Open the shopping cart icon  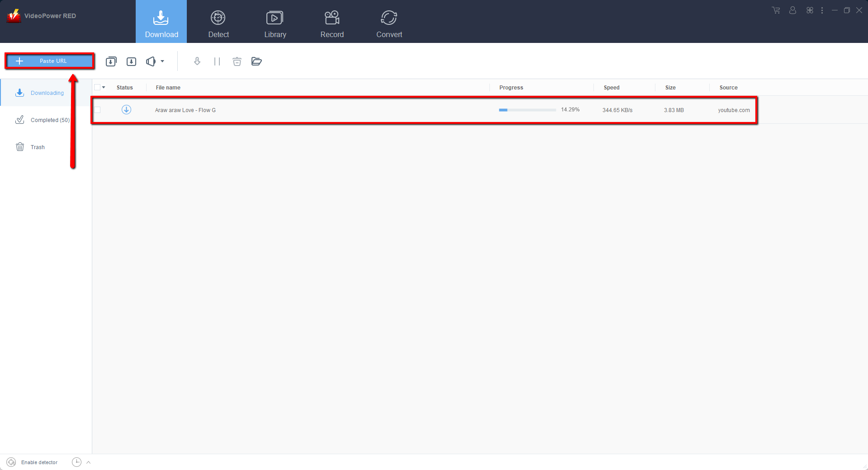pyautogui.click(x=776, y=10)
